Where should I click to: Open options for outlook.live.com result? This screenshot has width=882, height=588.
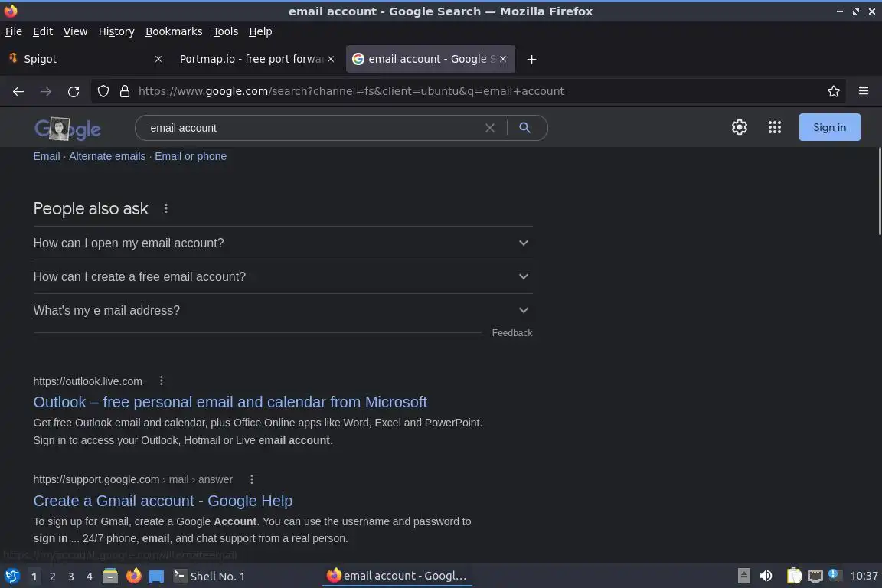coord(162,381)
